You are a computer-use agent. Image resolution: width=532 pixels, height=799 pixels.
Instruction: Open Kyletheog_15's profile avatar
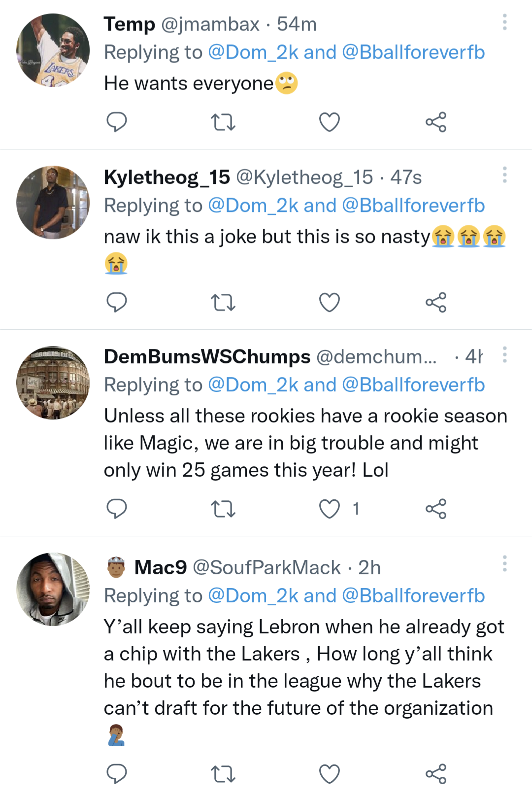coord(53,203)
